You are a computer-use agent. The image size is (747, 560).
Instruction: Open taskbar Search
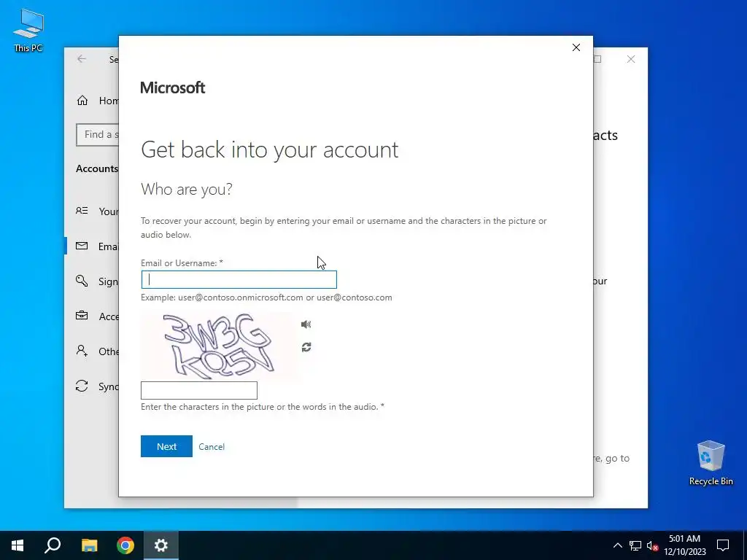pyautogui.click(x=53, y=545)
